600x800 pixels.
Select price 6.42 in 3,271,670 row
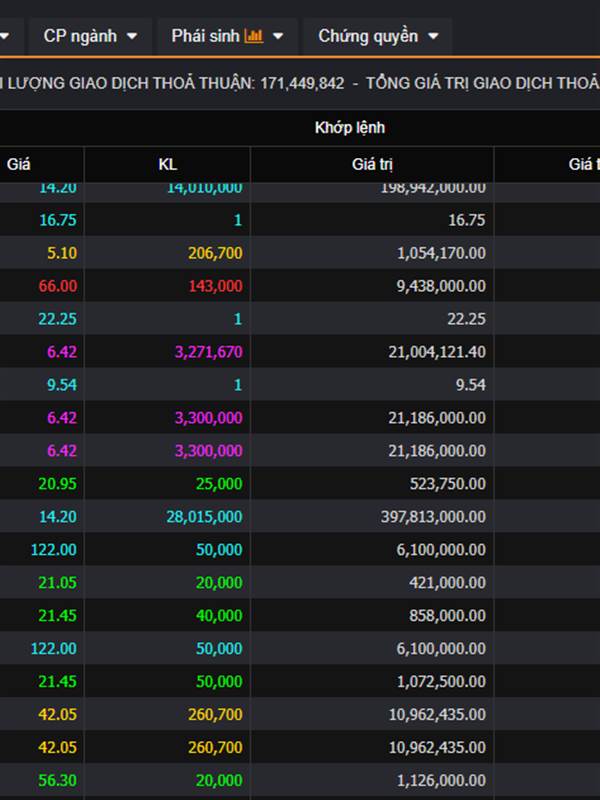coord(62,352)
